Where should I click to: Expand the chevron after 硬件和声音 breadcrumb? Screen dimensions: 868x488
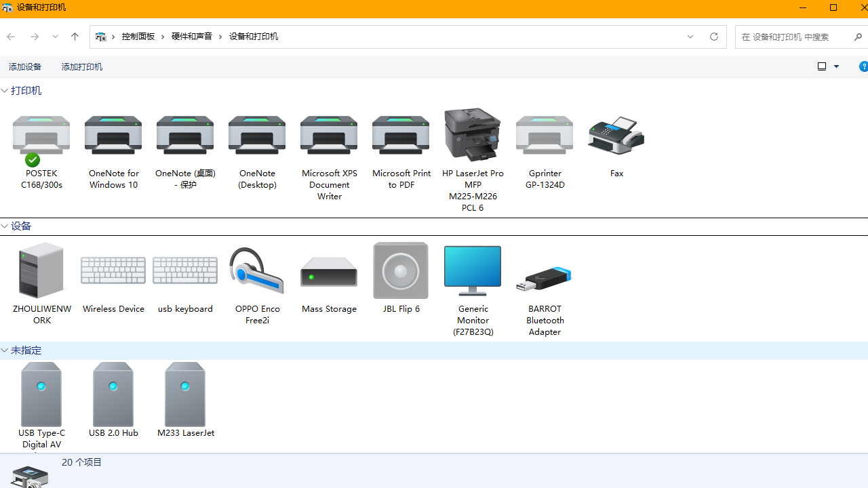[x=220, y=37]
